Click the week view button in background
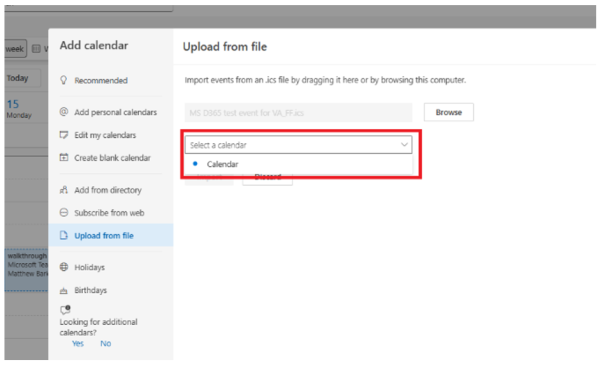 15,49
